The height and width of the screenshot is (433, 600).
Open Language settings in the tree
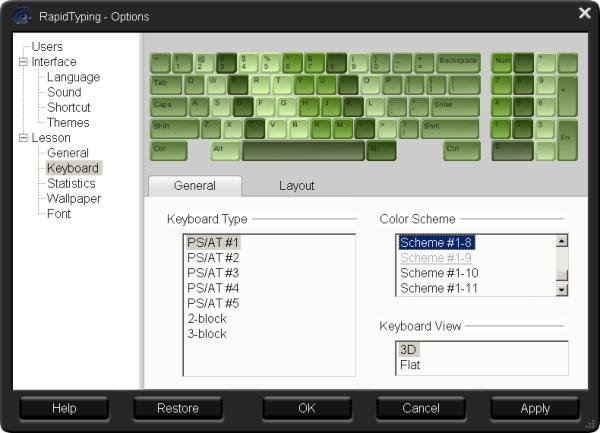coord(73,77)
